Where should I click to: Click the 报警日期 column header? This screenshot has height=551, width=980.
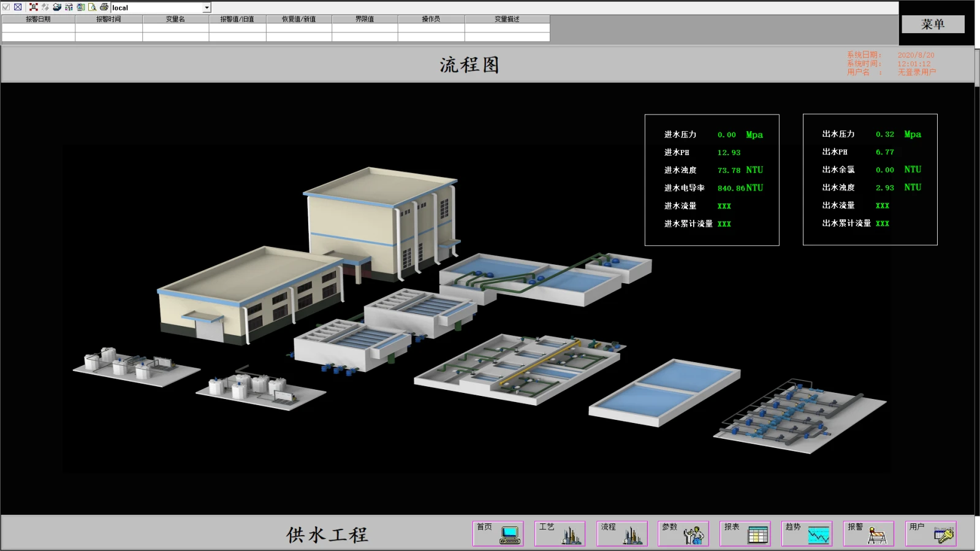pos(38,19)
